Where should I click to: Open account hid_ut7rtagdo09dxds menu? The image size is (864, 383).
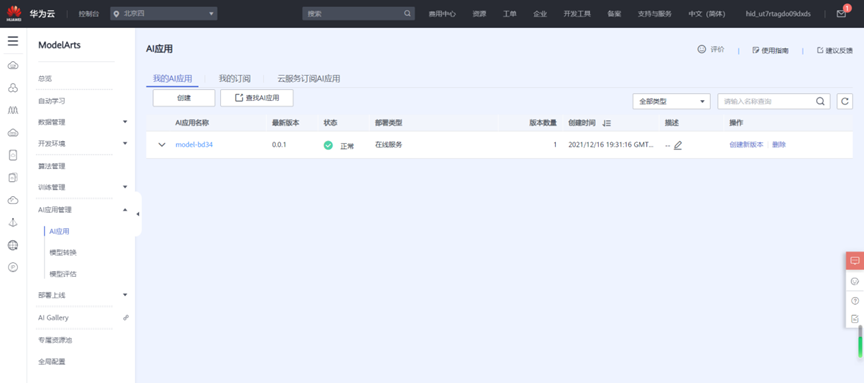coord(778,14)
